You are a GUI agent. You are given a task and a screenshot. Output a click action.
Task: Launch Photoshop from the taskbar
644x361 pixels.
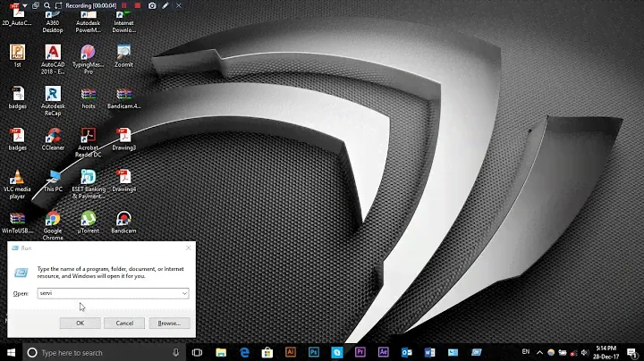click(315, 352)
